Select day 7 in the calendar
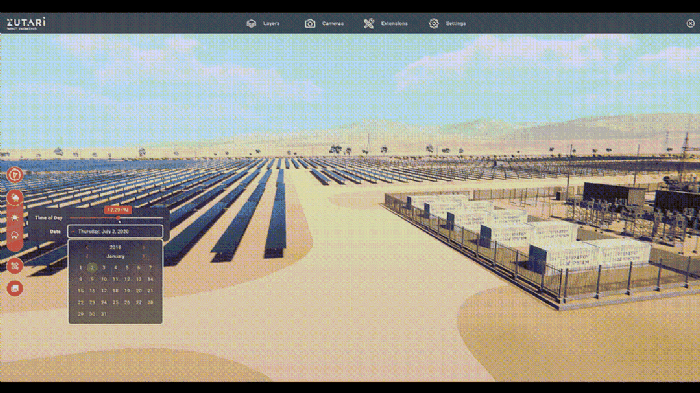This screenshot has height=393, width=700. click(150, 268)
